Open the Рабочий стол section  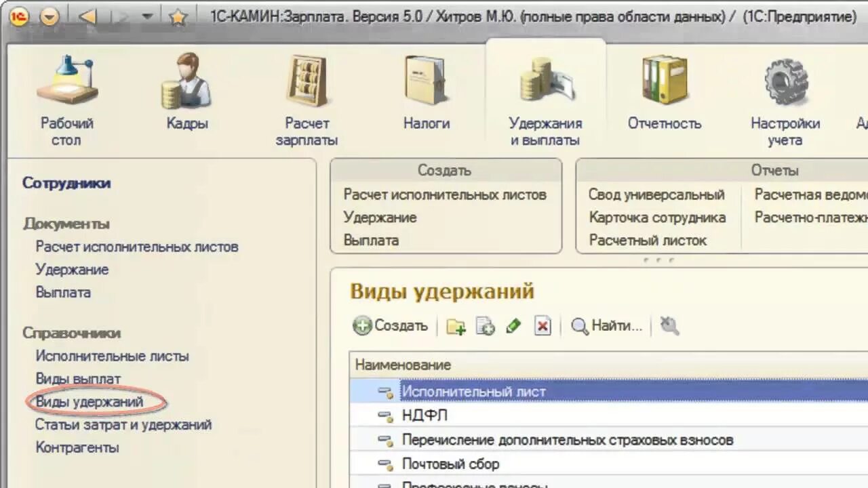pyautogui.click(x=66, y=102)
